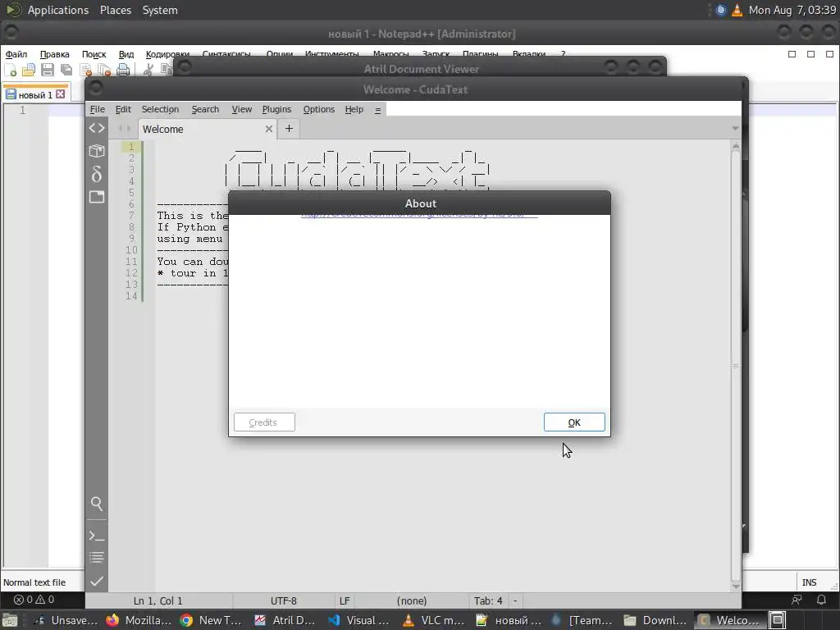Image resolution: width=840 pixels, height=630 pixels.
Task: Open the Applications menu in top panel
Action: [x=58, y=10]
